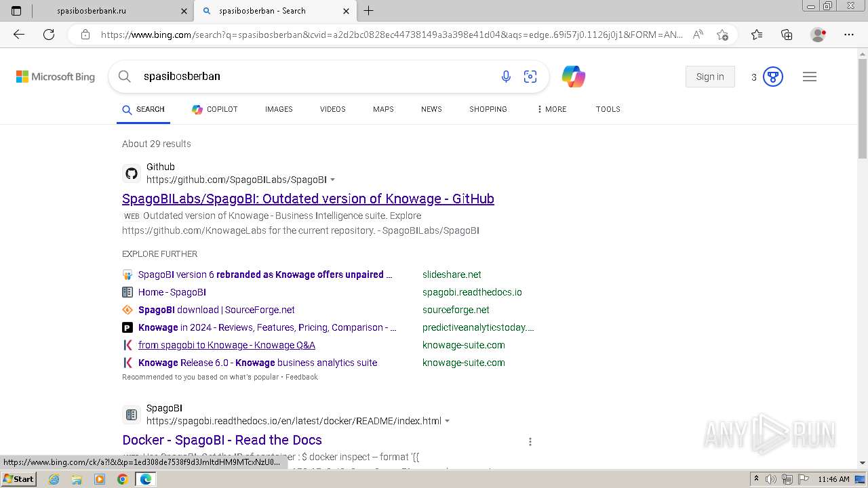Open the Favorites list icon
Screen dimensions: 868x488
[x=757, y=35]
